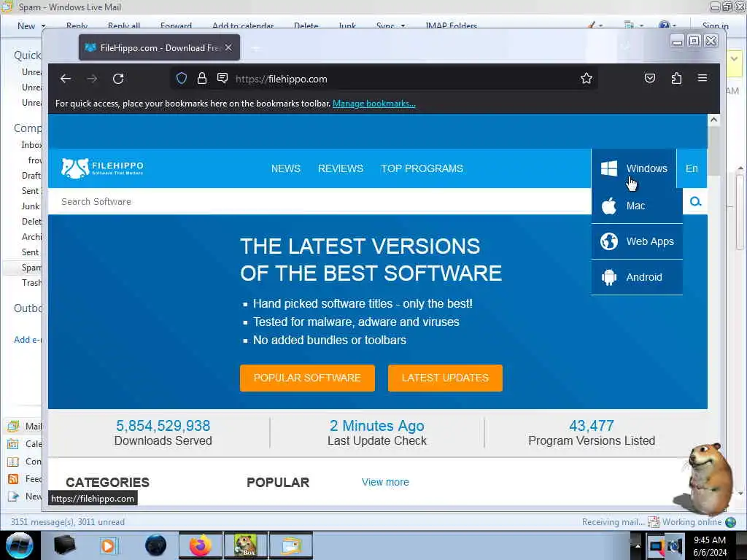The height and width of the screenshot is (560, 747).
Task: Click the FileHippo logo
Action: [x=102, y=168]
